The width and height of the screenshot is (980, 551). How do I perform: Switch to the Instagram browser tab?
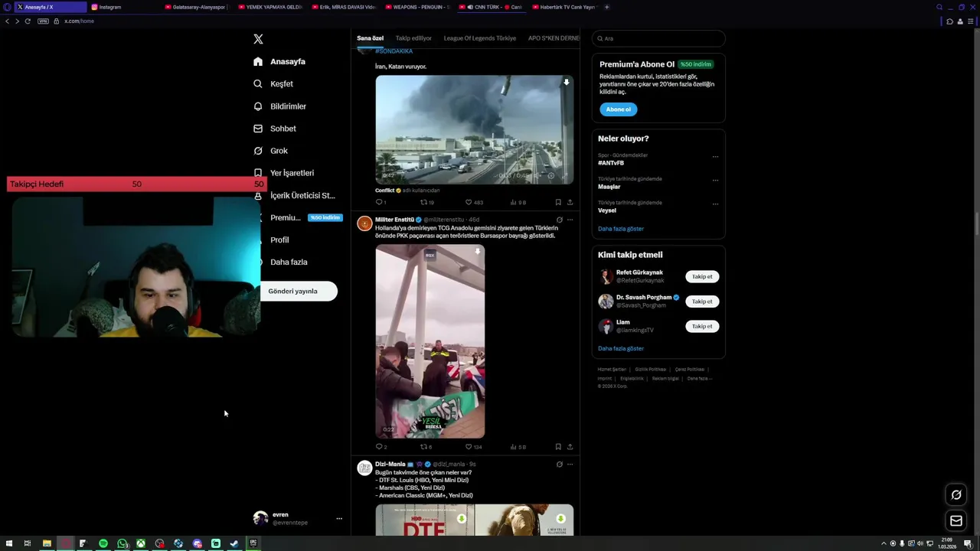tap(122, 7)
